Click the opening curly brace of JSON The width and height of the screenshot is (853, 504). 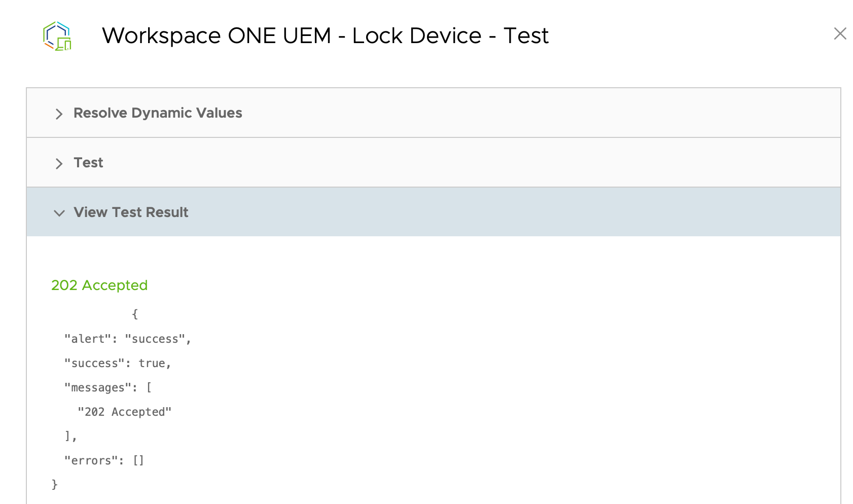pyautogui.click(x=135, y=314)
